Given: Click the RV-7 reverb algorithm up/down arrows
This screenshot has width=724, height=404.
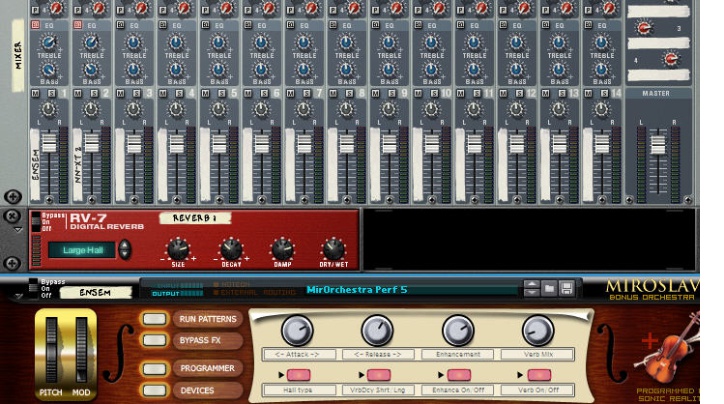Looking at the screenshot, I should [x=124, y=250].
